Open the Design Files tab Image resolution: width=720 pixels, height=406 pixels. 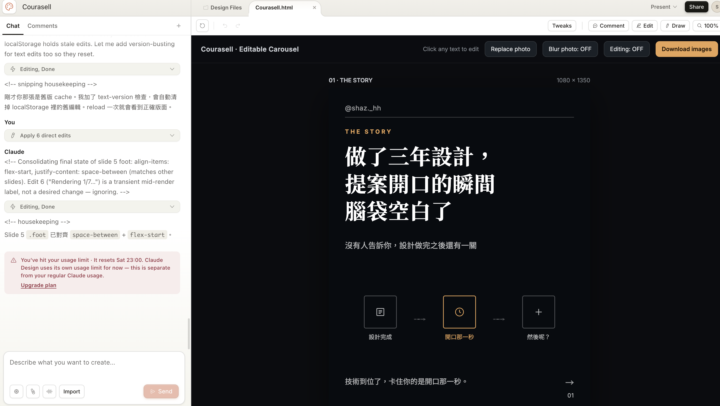(x=222, y=7)
